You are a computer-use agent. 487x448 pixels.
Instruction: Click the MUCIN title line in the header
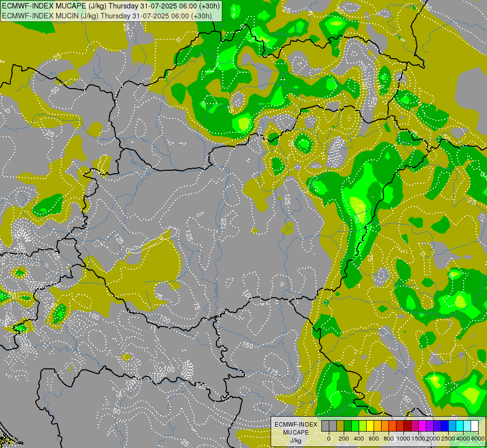click(107, 16)
